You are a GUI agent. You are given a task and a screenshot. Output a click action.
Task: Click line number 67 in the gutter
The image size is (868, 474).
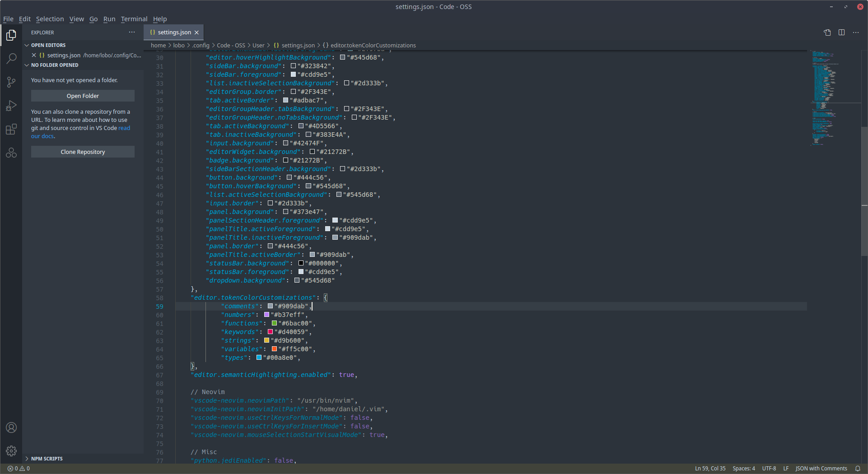(159, 375)
